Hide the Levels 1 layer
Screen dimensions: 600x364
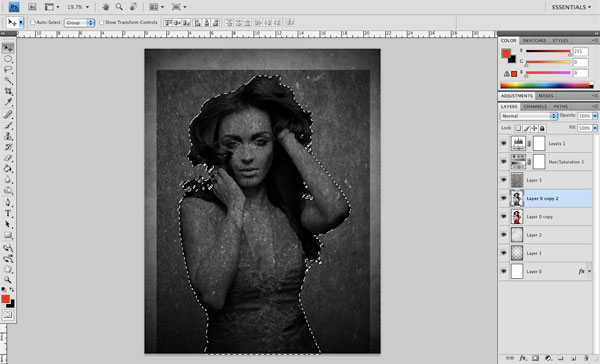pos(504,144)
